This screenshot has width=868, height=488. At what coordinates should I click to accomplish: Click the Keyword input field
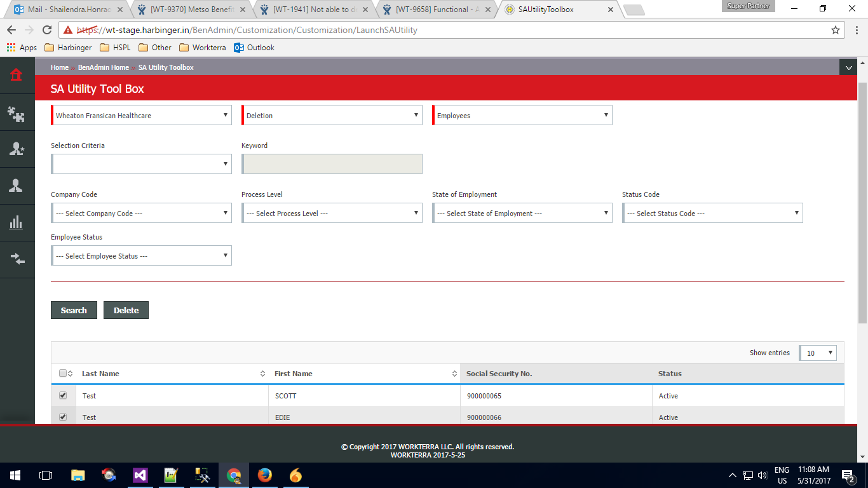click(x=332, y=164)
